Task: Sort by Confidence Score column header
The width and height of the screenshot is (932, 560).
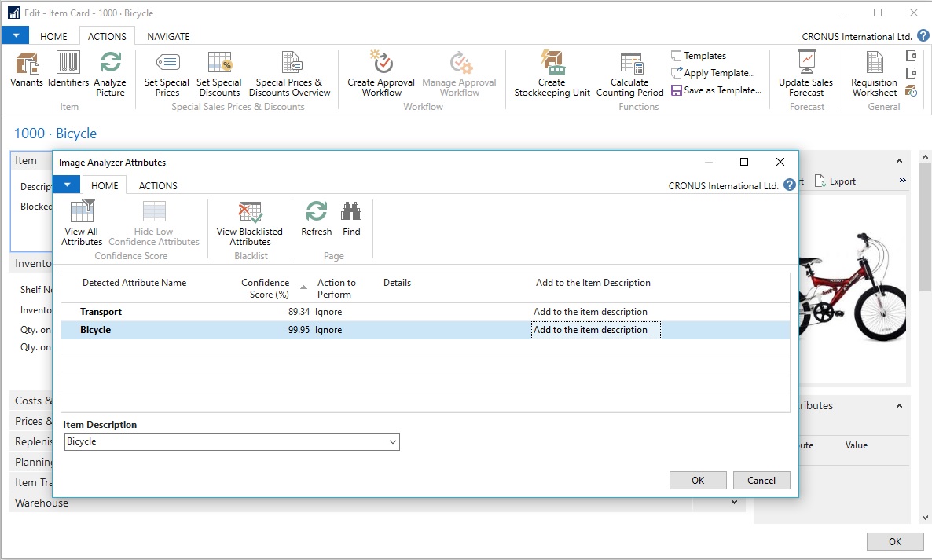Action: (266, 288)
